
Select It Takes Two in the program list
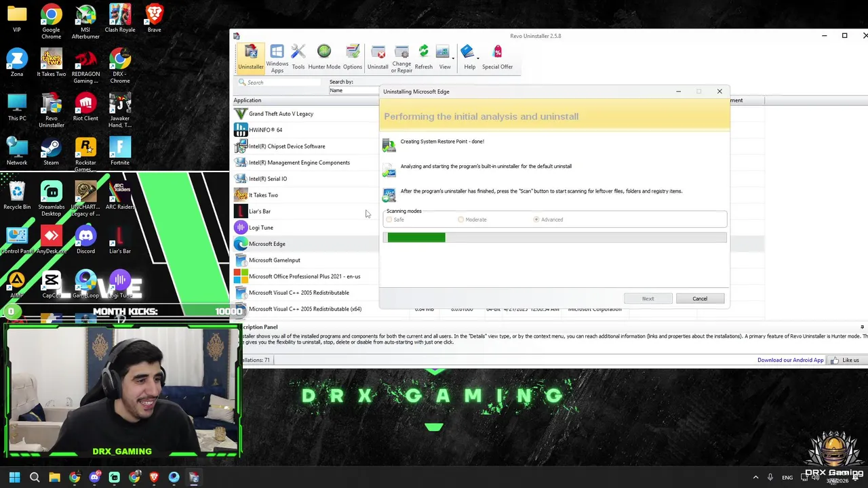(306, 195)
